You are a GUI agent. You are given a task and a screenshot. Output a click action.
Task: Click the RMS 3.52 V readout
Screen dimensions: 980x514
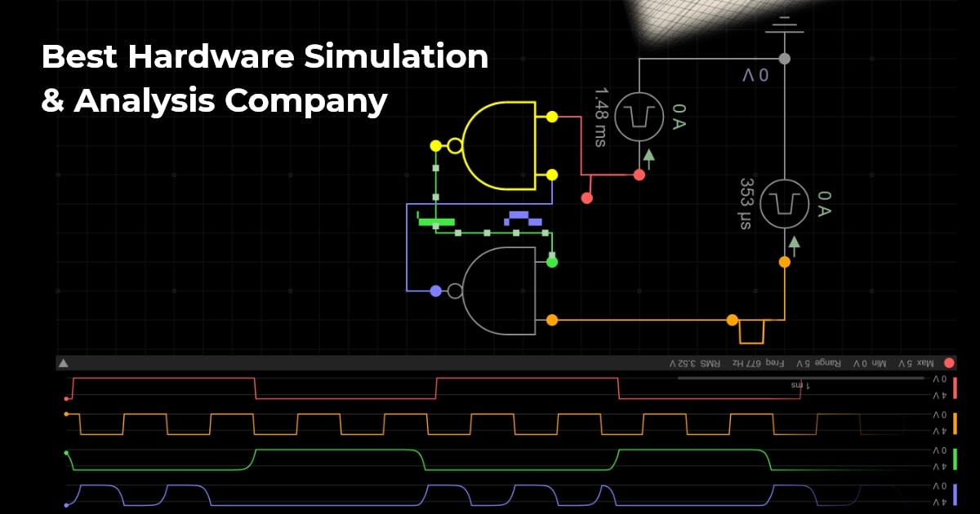[693, 361]
